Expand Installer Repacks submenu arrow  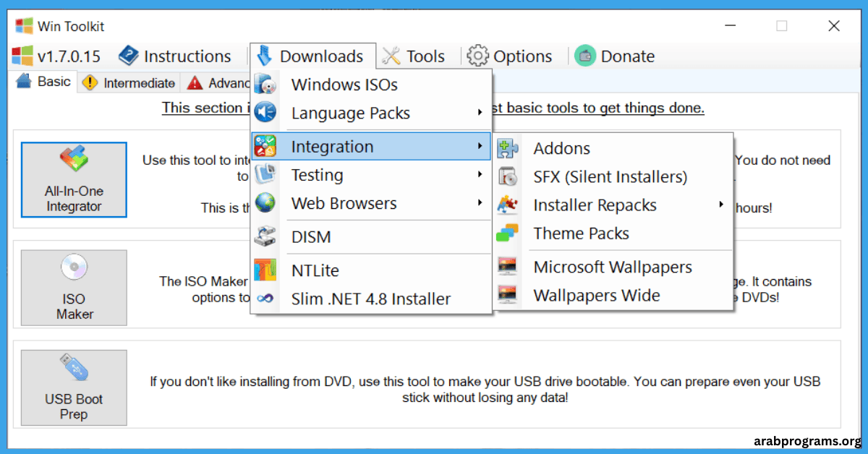click(721, 205)
